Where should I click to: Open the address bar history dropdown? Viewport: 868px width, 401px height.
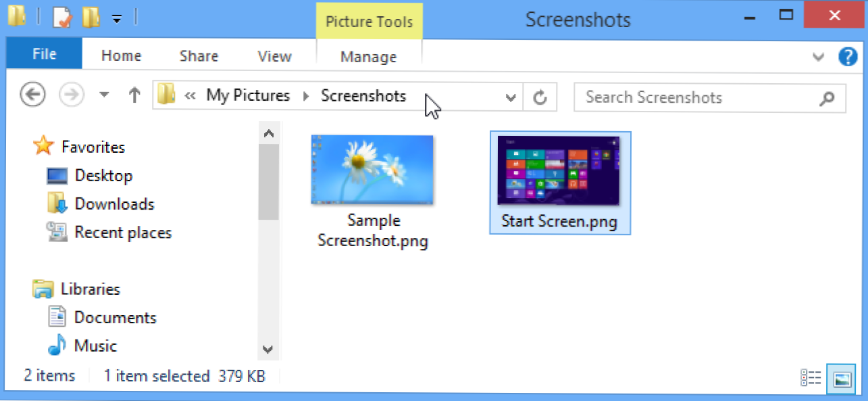pyautogui.click(x=511, y=97)
